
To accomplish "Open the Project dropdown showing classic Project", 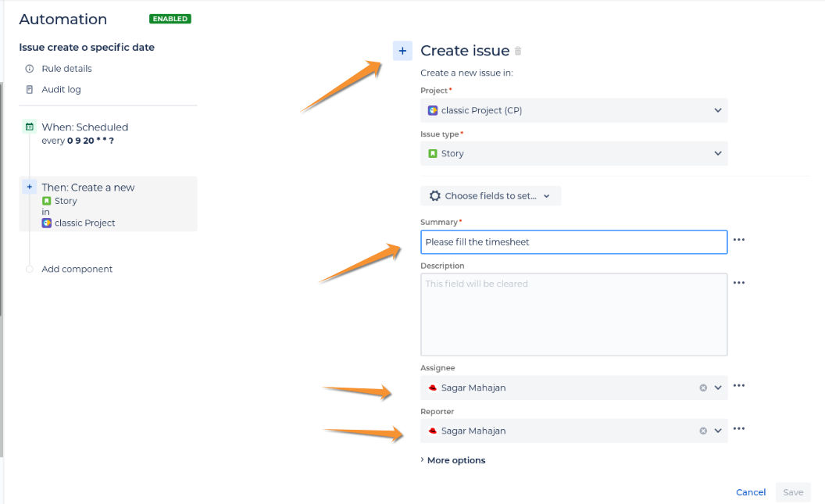I will point(574,110).
